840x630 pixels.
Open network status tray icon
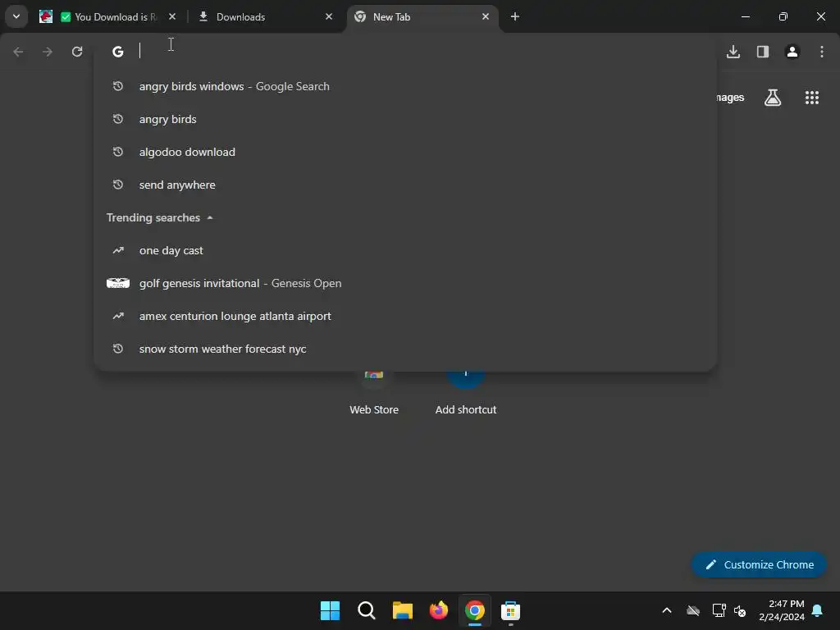tap(719, 610)
